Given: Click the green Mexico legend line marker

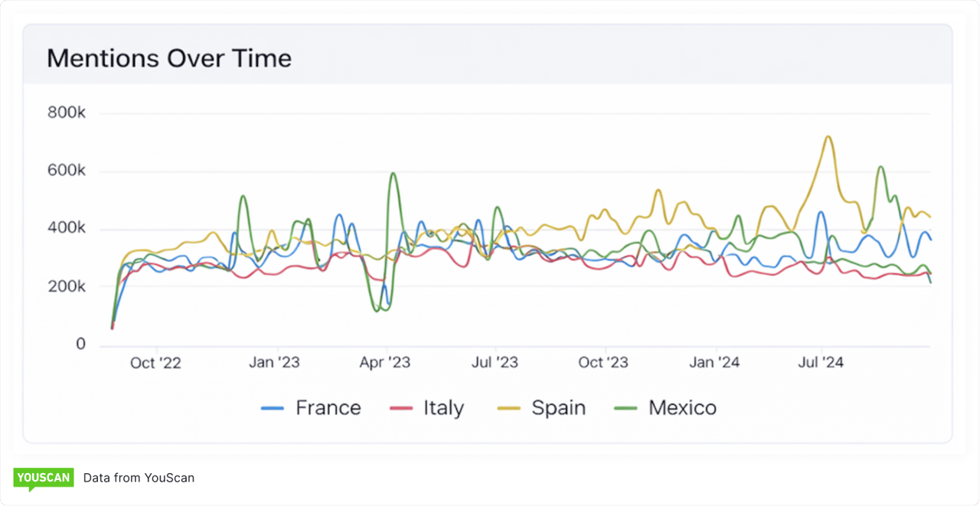Looking at the screenshot, I should pyautogui.click(x=625, y=407).
